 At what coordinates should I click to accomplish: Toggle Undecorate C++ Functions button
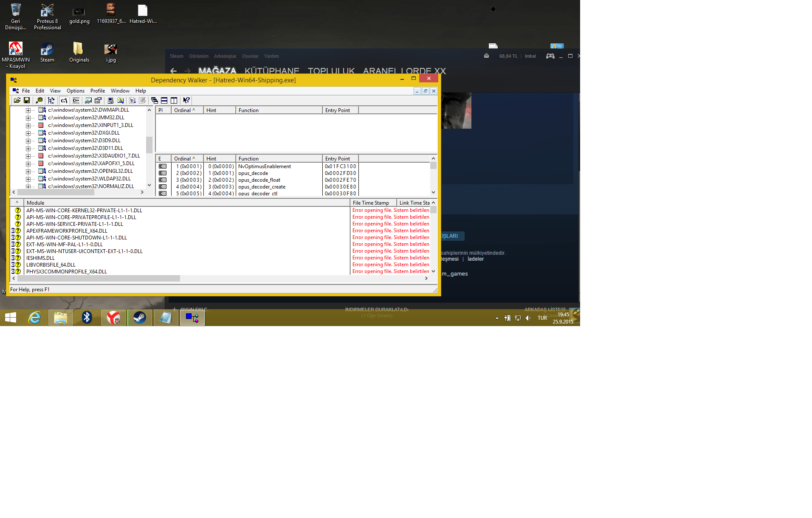(76, 101)
